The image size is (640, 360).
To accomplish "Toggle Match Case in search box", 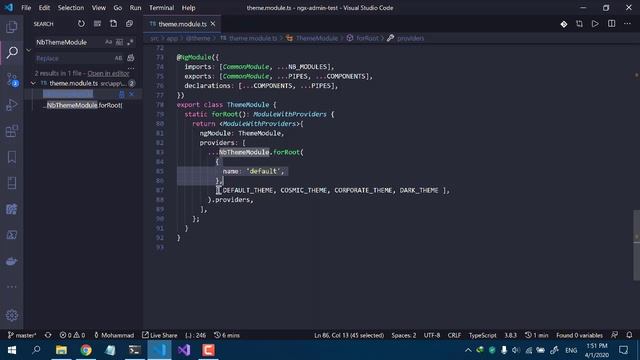I will (x=108, y=42).
